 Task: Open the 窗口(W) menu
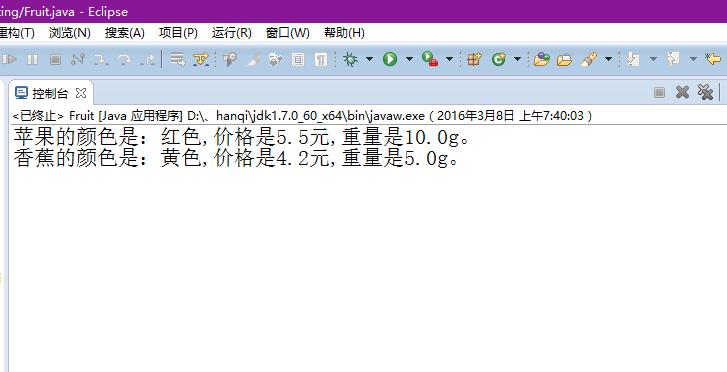point(287,33)
